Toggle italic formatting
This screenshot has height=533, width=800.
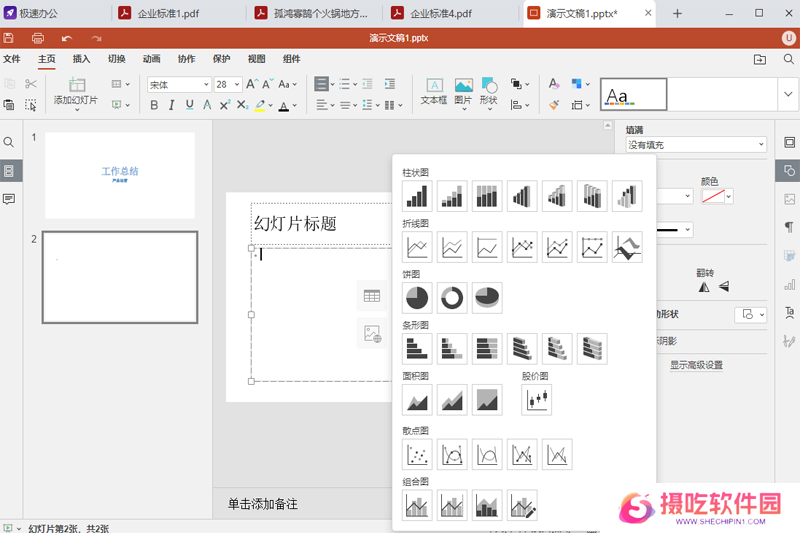coord(171,105)
